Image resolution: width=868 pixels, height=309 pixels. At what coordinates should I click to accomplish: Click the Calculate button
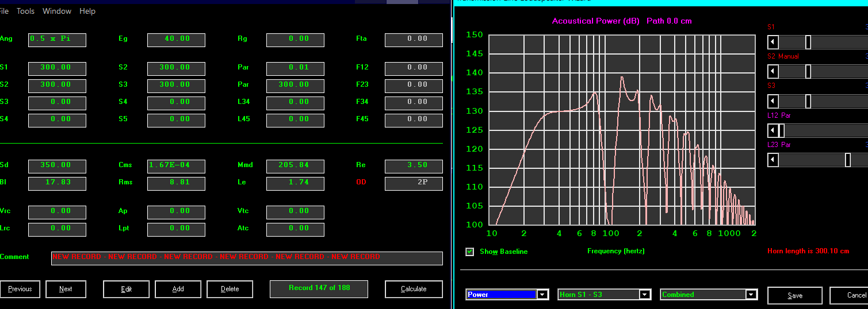414,289
